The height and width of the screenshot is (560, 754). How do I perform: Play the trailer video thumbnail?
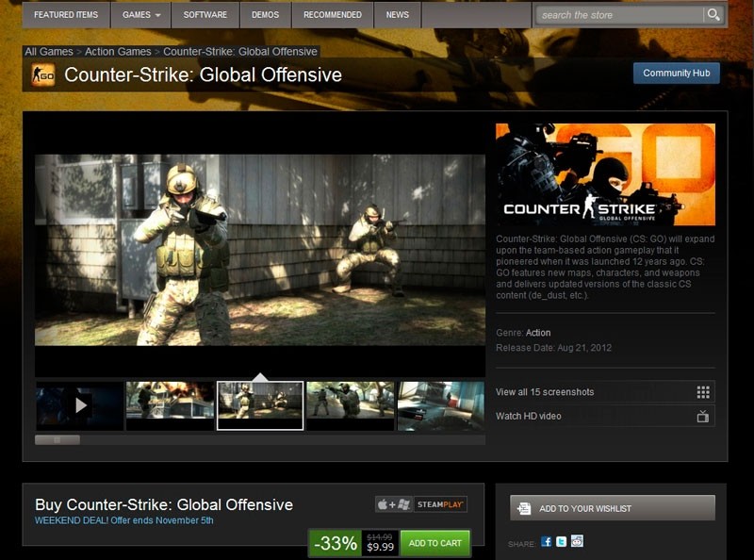(x=80, y=405)
